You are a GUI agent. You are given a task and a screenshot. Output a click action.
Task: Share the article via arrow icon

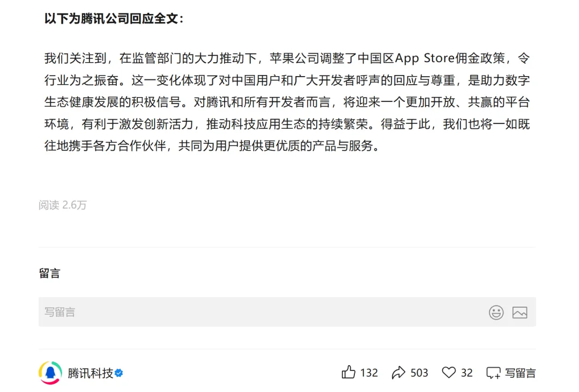pyautogui.click(x=398, y=373)
